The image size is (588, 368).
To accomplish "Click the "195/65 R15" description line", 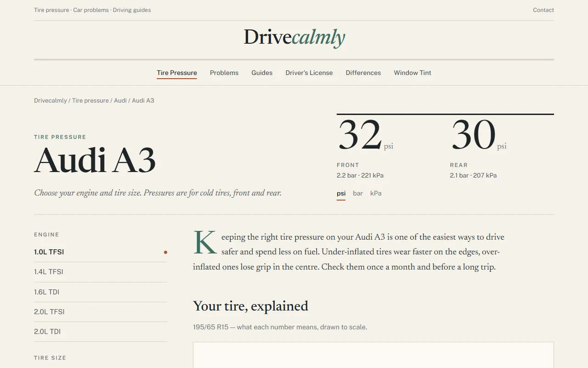I will pos(280,328).
